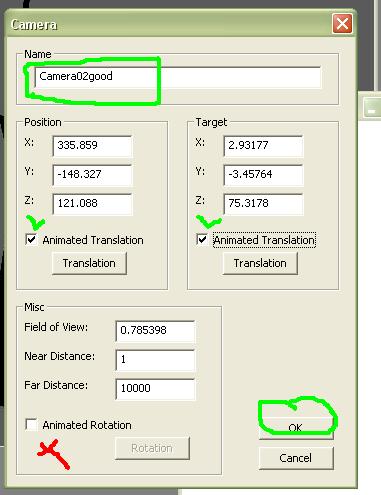Cancel the Camera dialog

click(x=296, y=458)
